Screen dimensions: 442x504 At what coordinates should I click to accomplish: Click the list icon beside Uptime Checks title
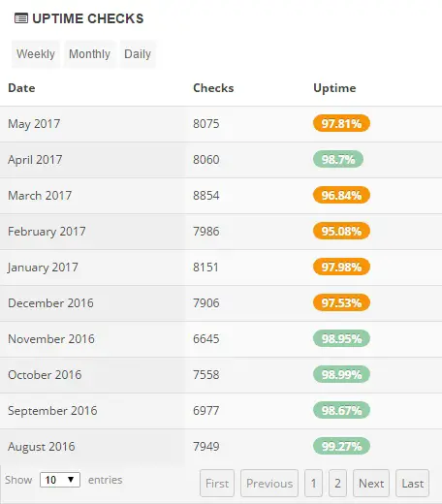click(21, 18)
